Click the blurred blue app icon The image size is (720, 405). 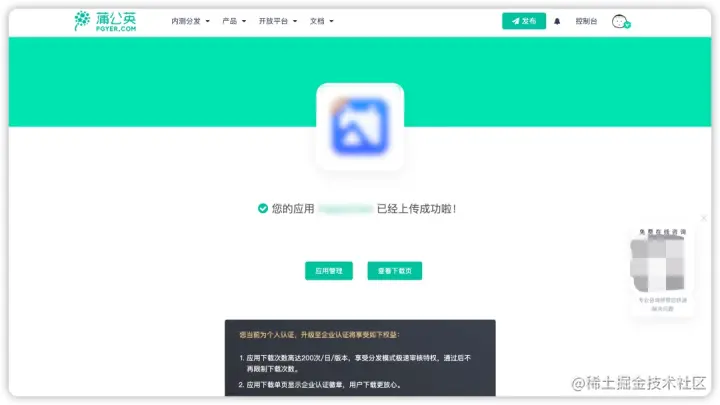point(360,126)
